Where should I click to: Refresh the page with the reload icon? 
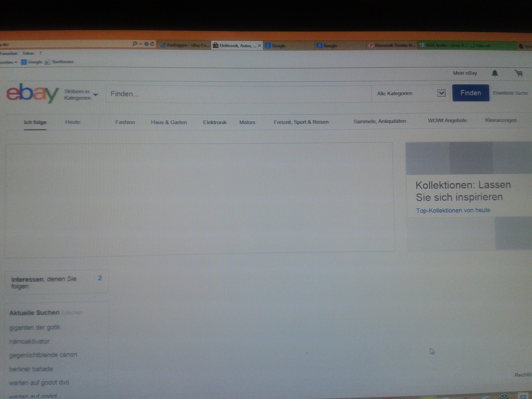click(152, 44)
